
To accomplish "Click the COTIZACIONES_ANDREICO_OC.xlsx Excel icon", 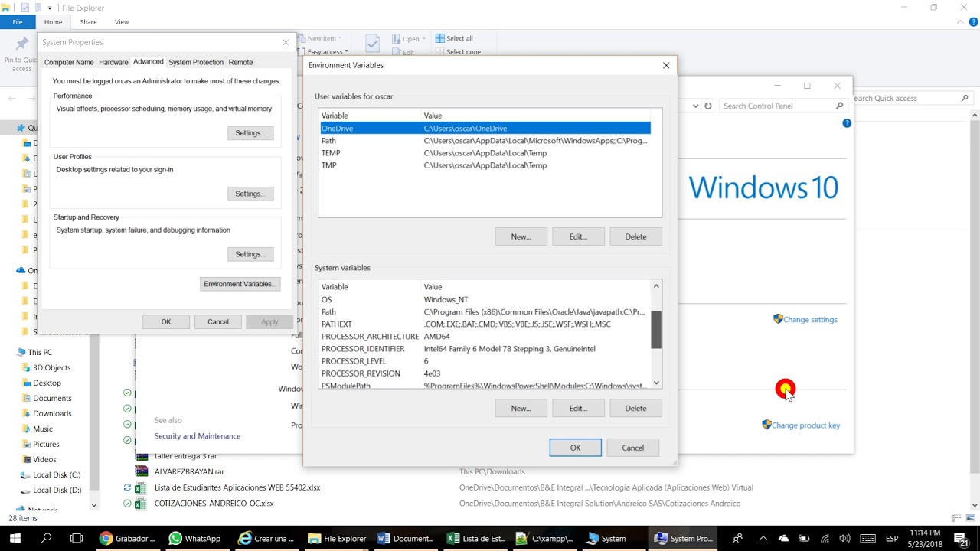I will point(141,504).
